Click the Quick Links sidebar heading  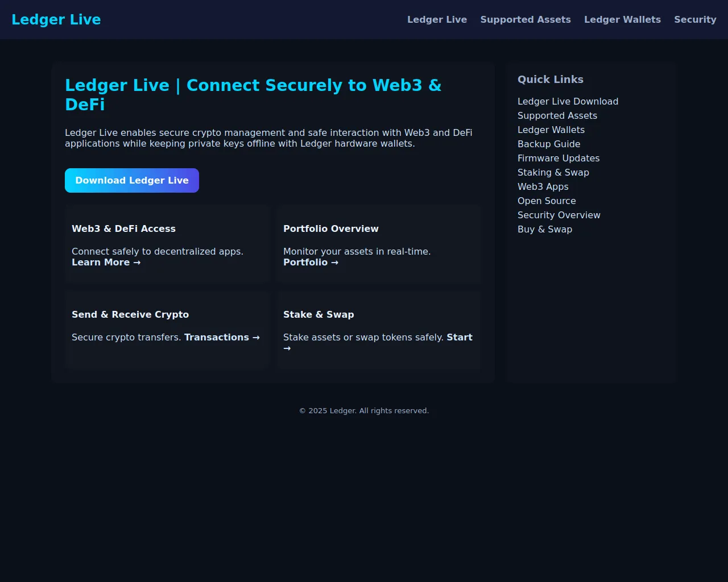551,80
